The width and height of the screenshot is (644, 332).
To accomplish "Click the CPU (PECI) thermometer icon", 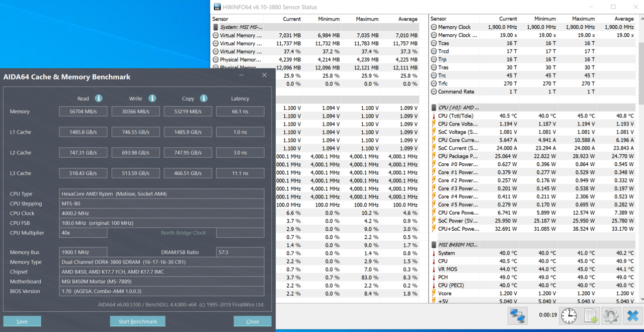I will (x=434, y=285).
